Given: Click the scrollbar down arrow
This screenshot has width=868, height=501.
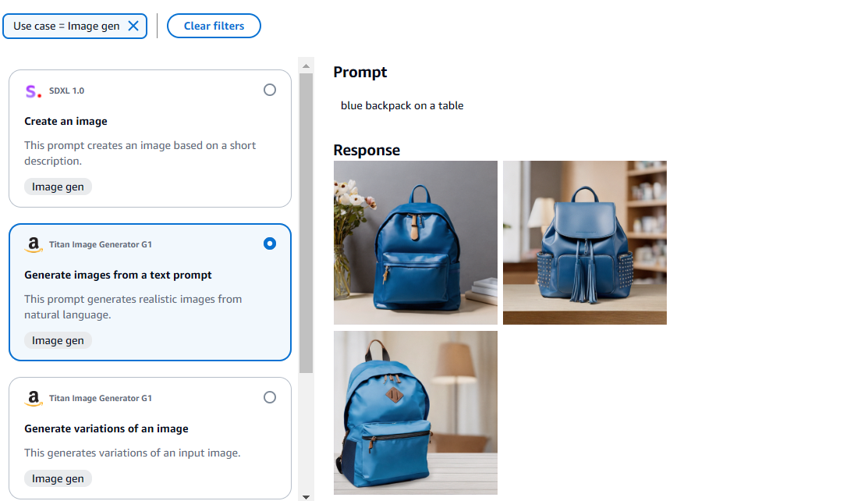Looking at the screenshot, I should click(306, 496).
